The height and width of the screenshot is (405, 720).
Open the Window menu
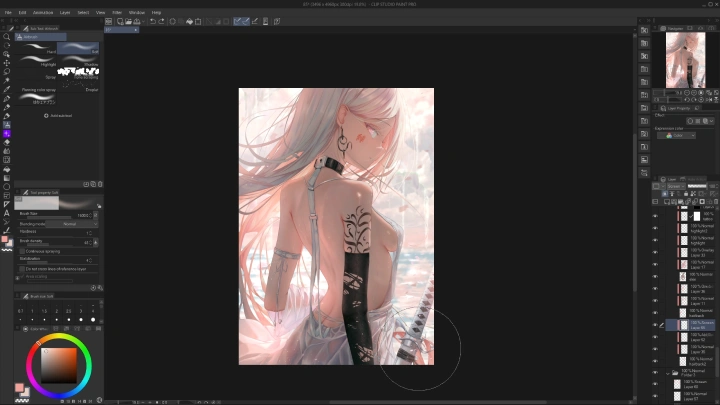137,12
